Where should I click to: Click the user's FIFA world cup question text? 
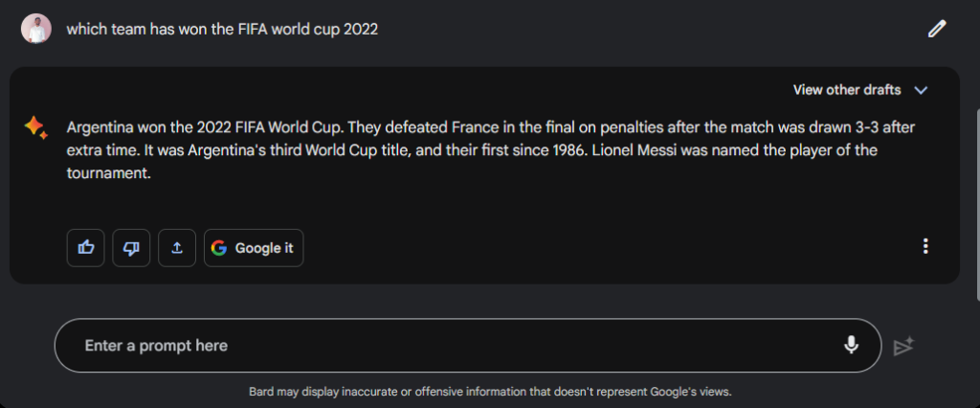[222, 29]
